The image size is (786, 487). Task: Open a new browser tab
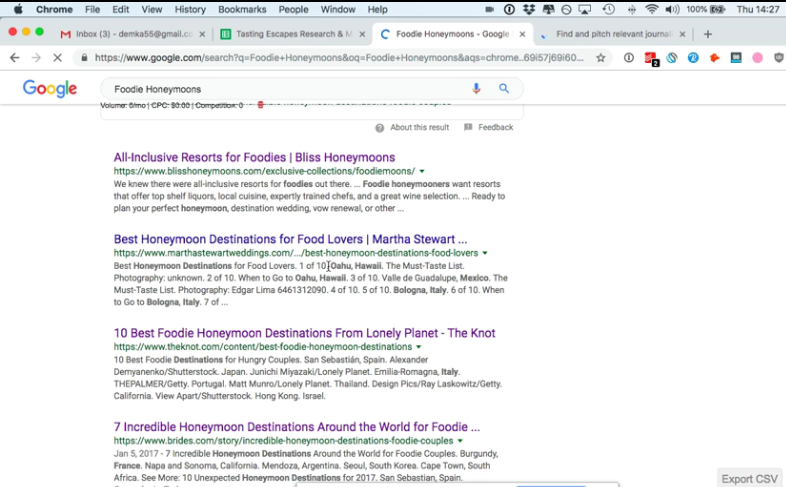click(x=708, y=34)
